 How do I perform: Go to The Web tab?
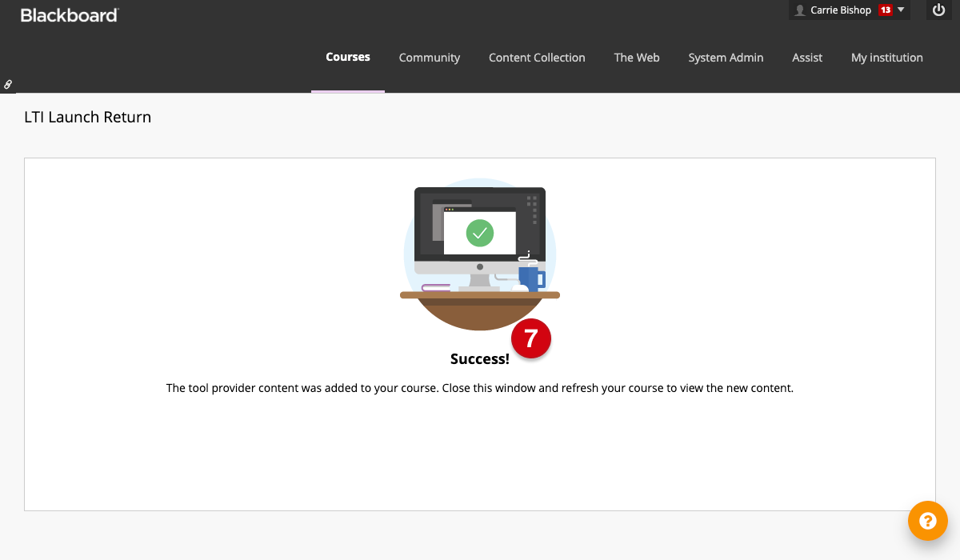pyautogui.click(x=637, y=58)
